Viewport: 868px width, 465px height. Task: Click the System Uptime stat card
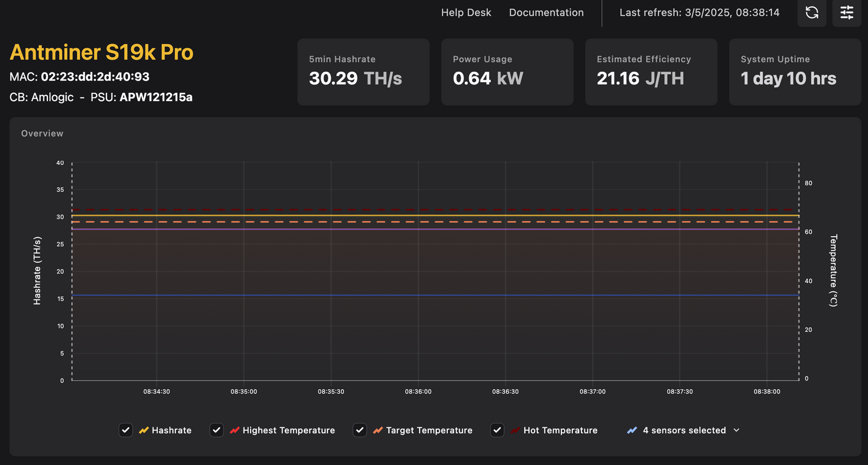795,72
